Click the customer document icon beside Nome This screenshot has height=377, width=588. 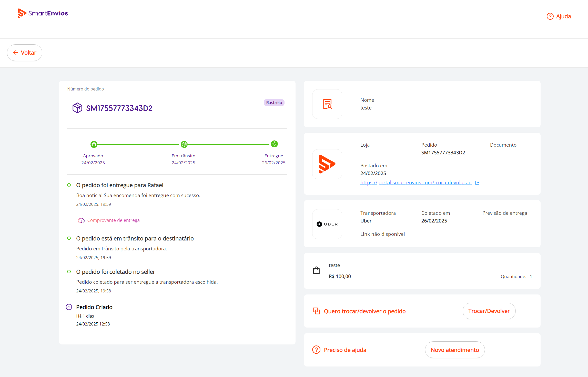pos(327,104)
